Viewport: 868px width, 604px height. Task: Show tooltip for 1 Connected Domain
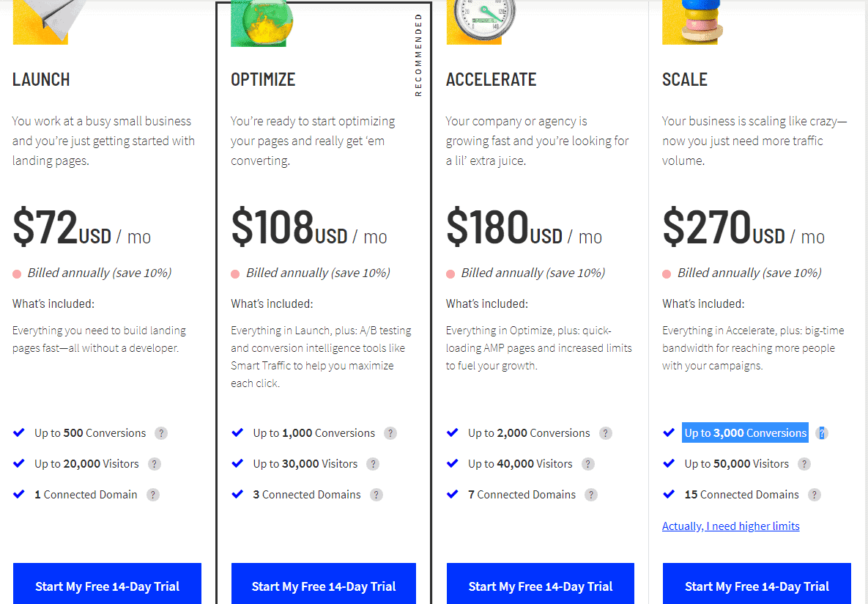click(x=153, y=495)
